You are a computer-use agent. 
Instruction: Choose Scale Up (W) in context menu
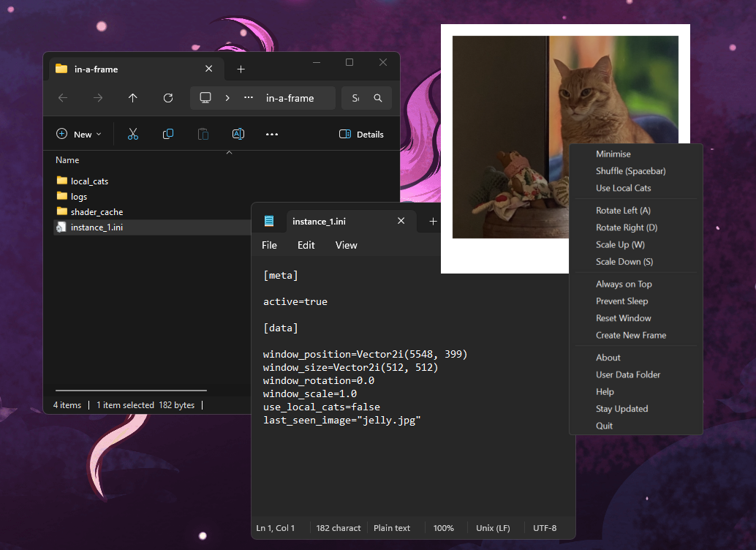click(x=620, y=244)
